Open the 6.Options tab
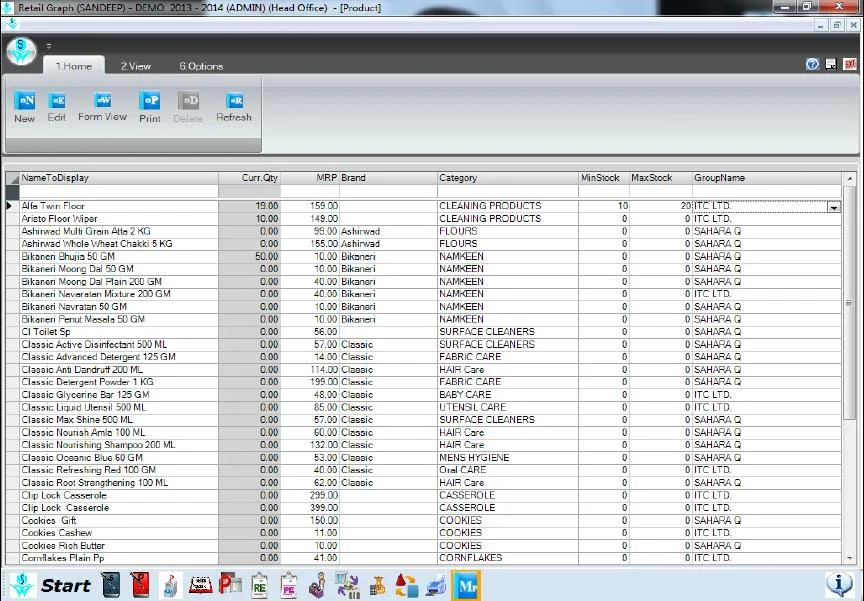This screenshot has height=601, width=864. tap(201, 66)
